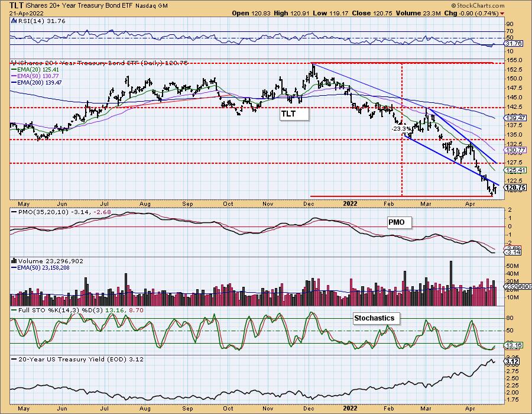Click the Dec label below the price panel
Screen dimensions: 532x414
[309, 204]
